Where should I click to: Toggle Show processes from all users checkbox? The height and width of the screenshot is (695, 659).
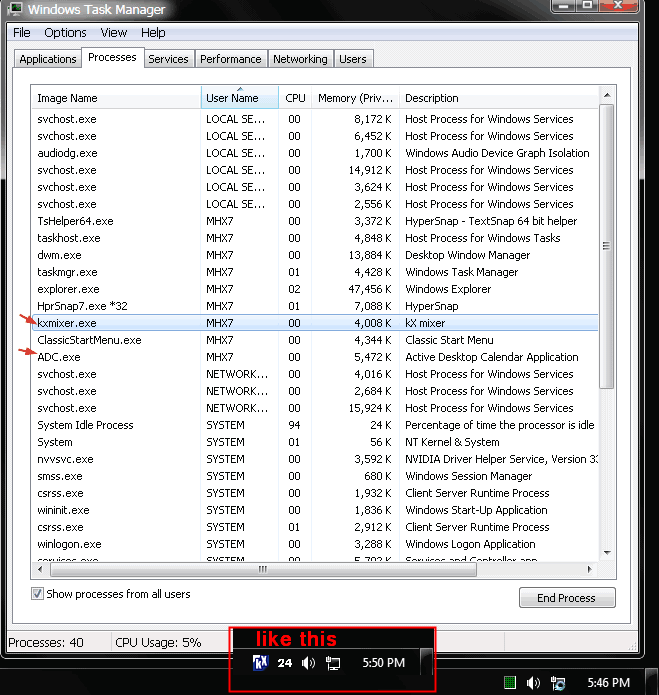click(37, 593)
